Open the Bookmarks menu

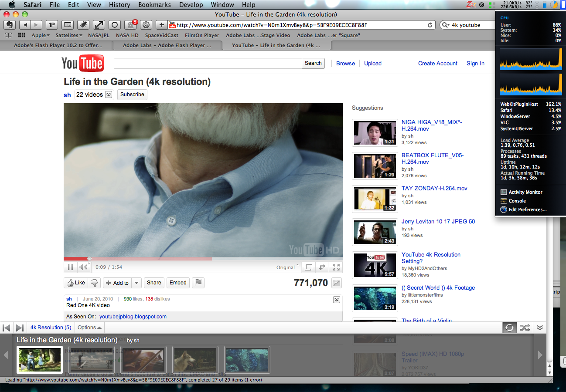155,4
